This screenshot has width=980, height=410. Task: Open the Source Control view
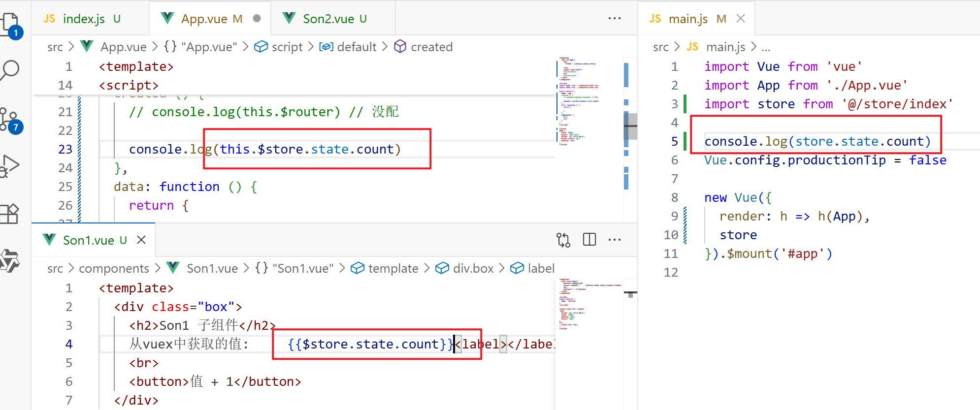click(x=10, y=119)
